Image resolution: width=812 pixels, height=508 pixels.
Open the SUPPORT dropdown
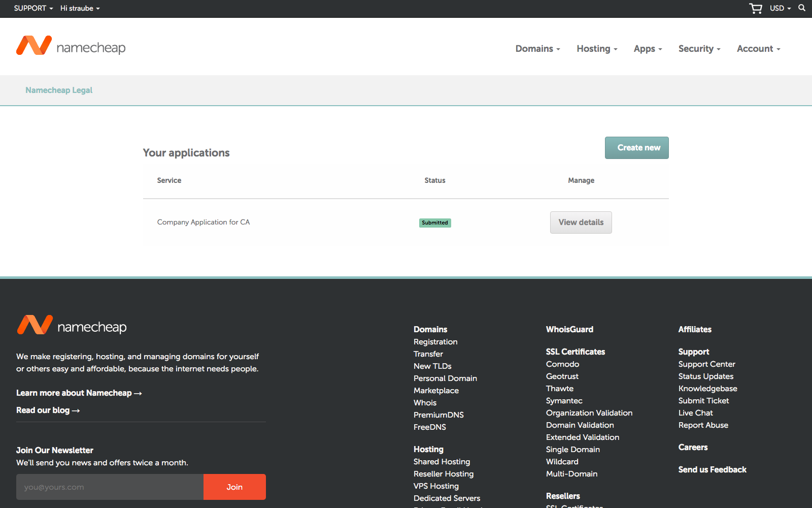click(33, 8)
